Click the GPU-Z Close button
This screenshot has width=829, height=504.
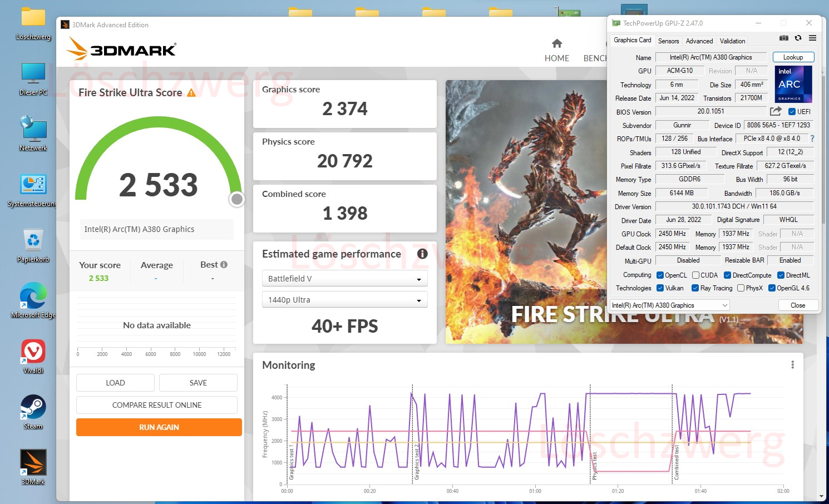point(798,305)
